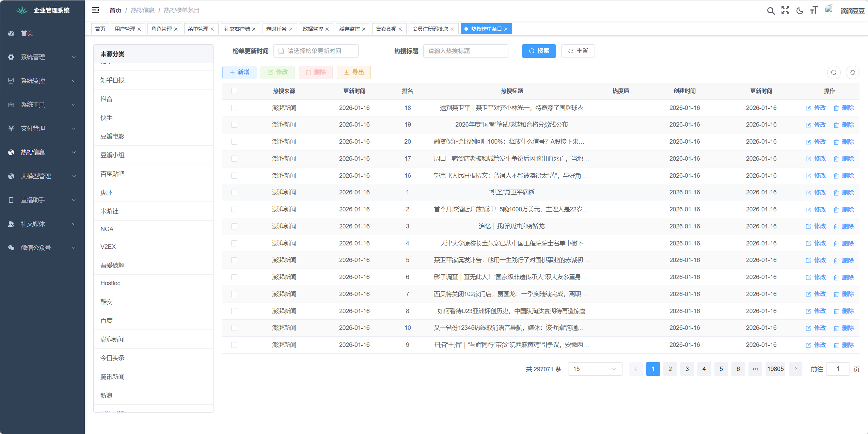Open the global search magnifier icon
The width and height of the screenshot is (868, 434).
(771, 10)
